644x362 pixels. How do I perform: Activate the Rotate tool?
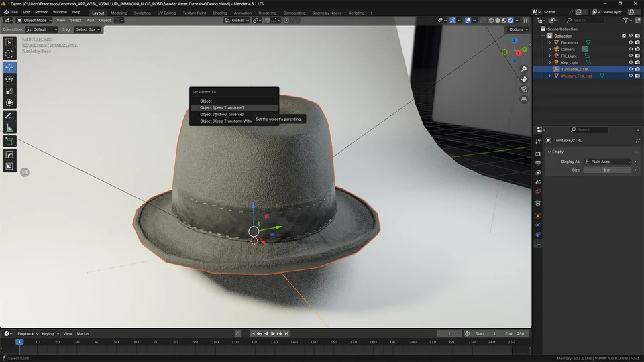pos(9,79)
